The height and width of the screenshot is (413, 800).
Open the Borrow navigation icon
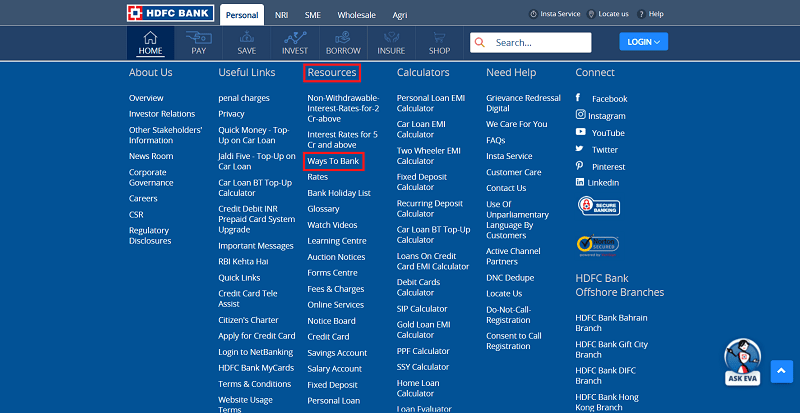[343, 37]
